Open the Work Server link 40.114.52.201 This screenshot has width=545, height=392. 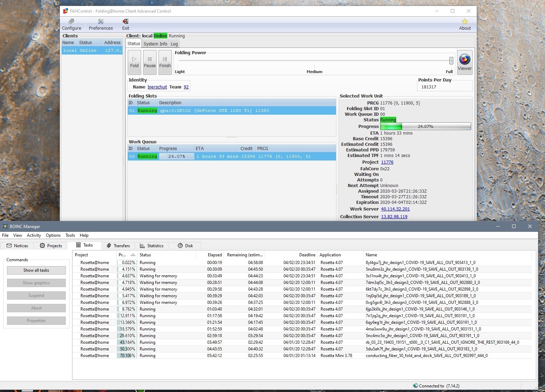(x=395, y=209)
